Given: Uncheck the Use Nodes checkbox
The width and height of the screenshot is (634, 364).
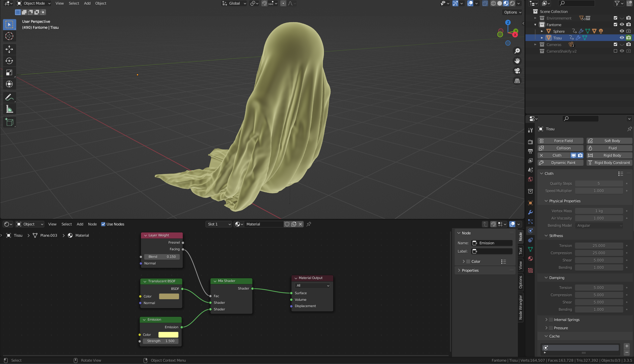Looking at the screenshot, I should [x=103, y=224].
